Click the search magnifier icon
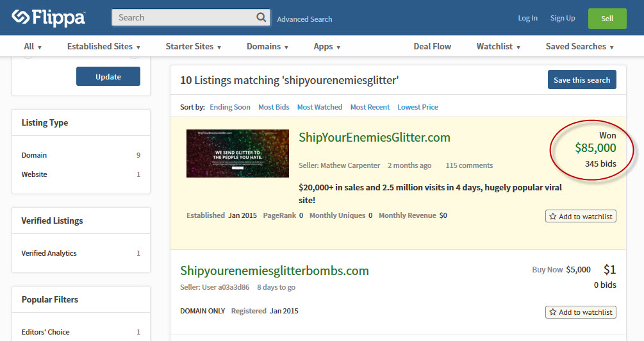The image size is (644, 341). (261, 17)
